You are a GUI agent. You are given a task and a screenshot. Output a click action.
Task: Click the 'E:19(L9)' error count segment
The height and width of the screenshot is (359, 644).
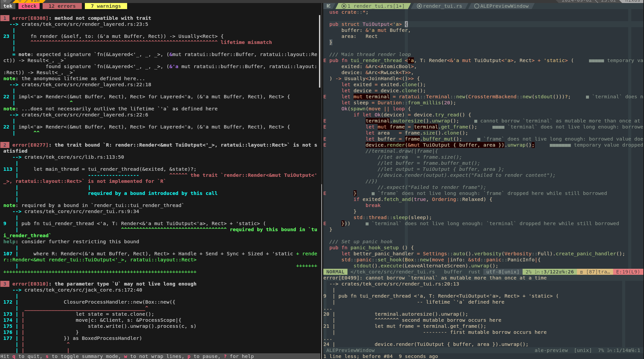coord(628,272)
